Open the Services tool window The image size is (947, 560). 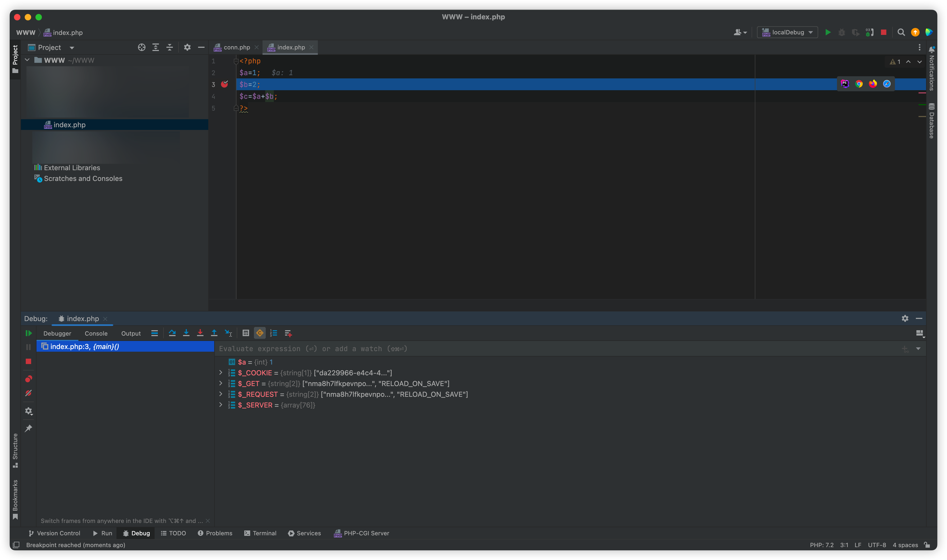[x=304, y=533]
